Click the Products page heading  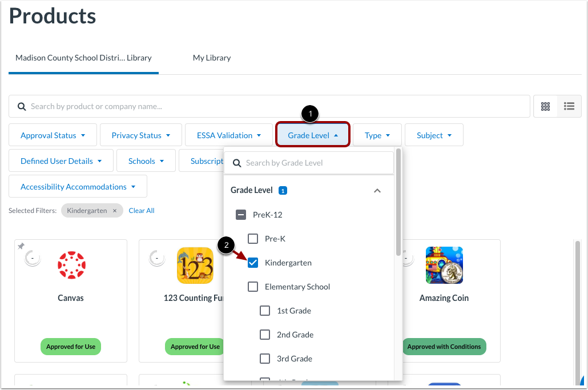click(53, 16)
